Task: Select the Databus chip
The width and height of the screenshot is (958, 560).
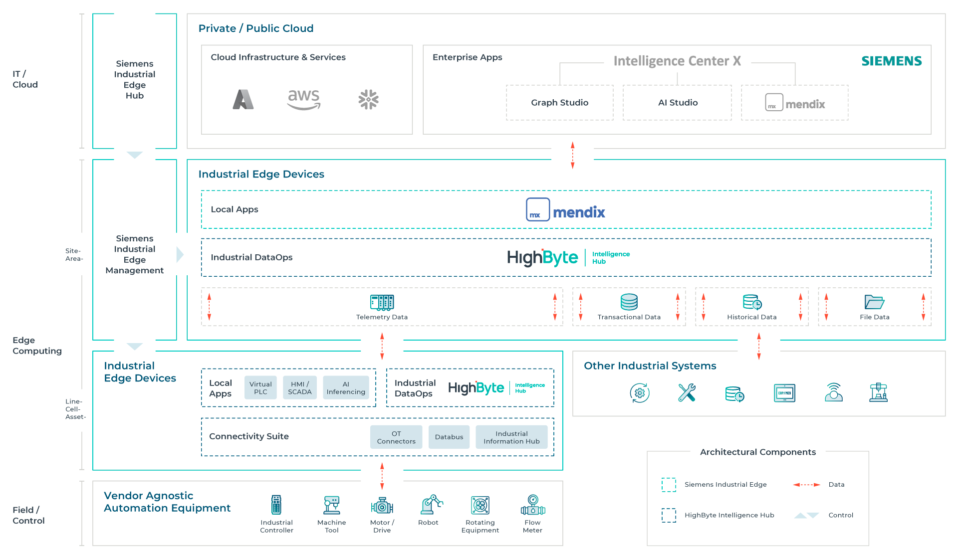Action: [449, 437]
